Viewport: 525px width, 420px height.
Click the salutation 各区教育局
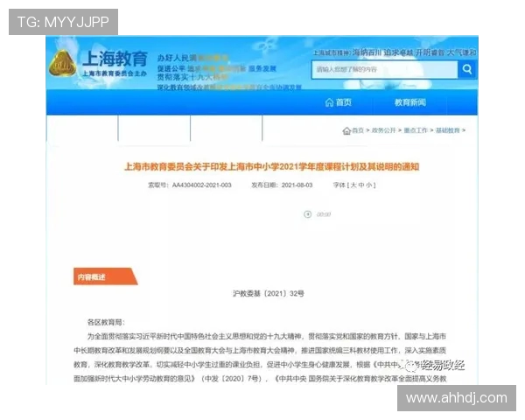(x=106, y=322)
